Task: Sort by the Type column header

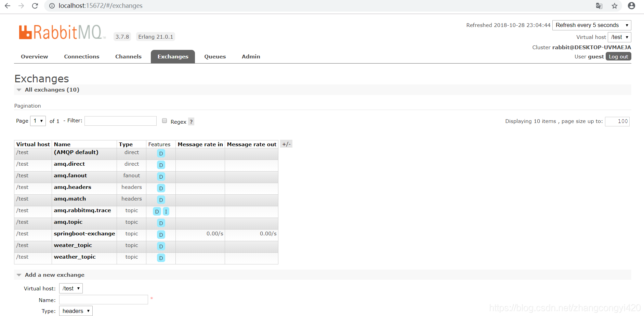Action: click(x=126, y=144)
